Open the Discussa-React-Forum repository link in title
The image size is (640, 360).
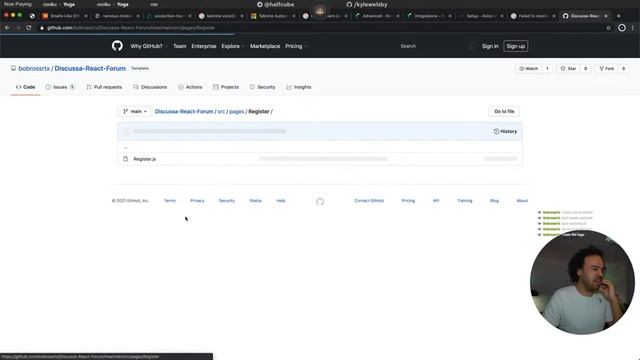(x=90, y=69)
